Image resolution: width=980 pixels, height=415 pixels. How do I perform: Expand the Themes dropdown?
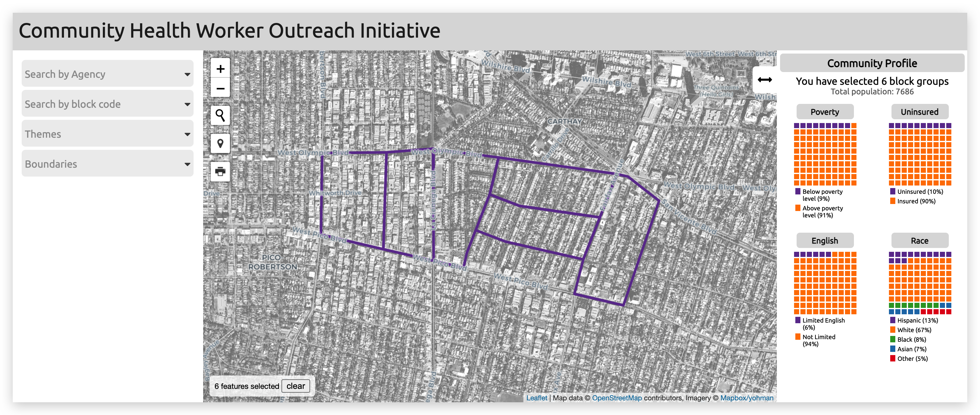pyautogui.click(x=107, y=134)
